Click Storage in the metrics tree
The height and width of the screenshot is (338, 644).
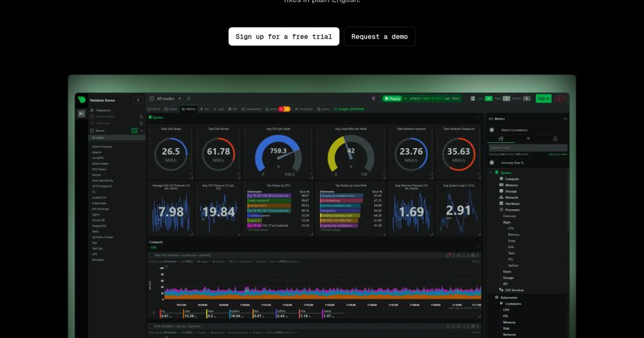pyautogui.click(x=511, y=191)
